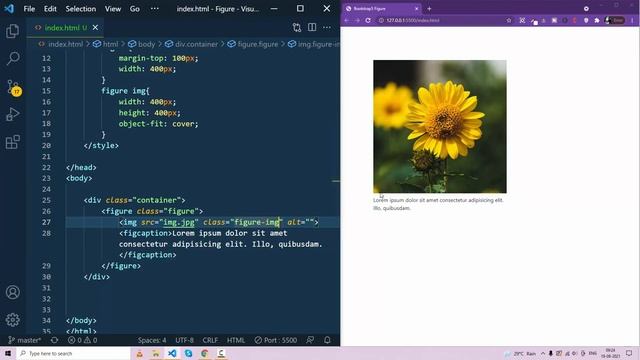Change line ending via CRLF
This screenshot has height=360, width=640.
[x=210, y=340]
